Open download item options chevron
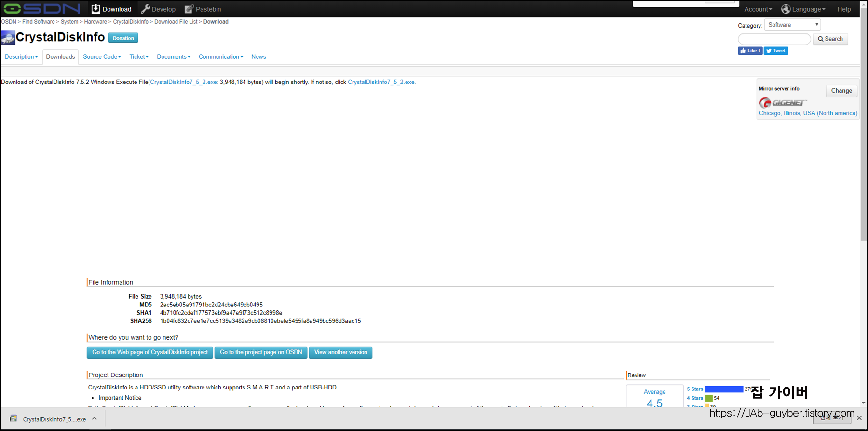The image size is (868, 431). [95, 418]
